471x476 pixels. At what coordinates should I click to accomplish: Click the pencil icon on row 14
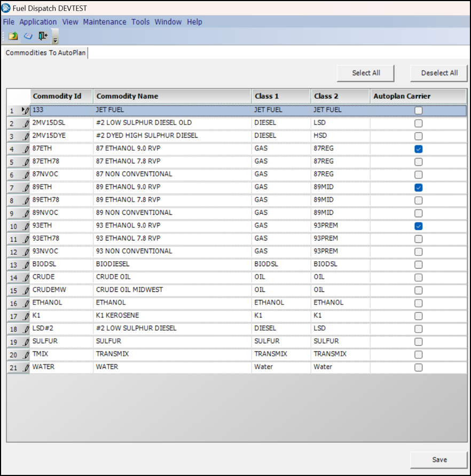tap(26, 278)
